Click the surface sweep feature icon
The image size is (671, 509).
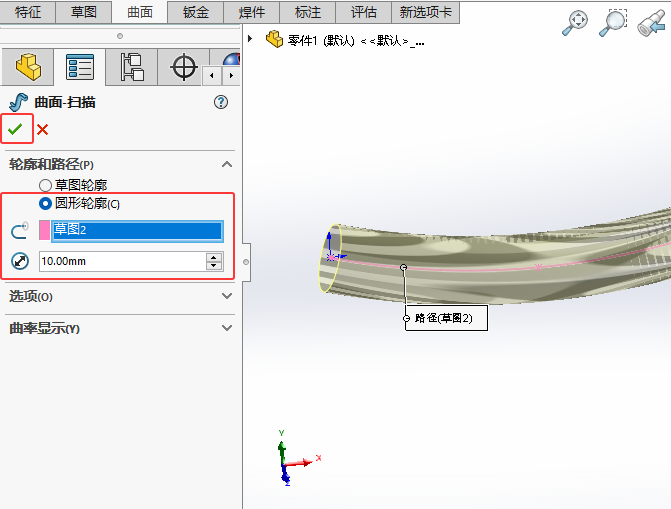pos(18,102)
